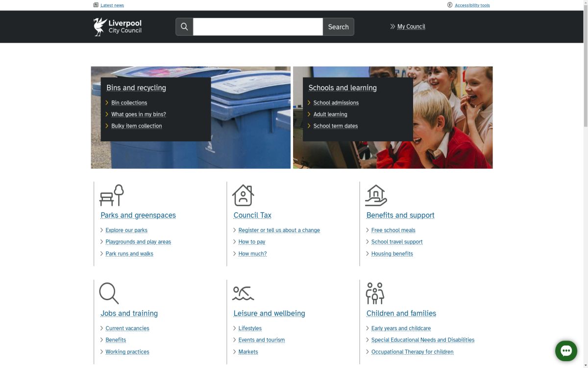Open the green chat bubble widget
The width and height of the screenshot is (588, 368).
pos(566,351)
